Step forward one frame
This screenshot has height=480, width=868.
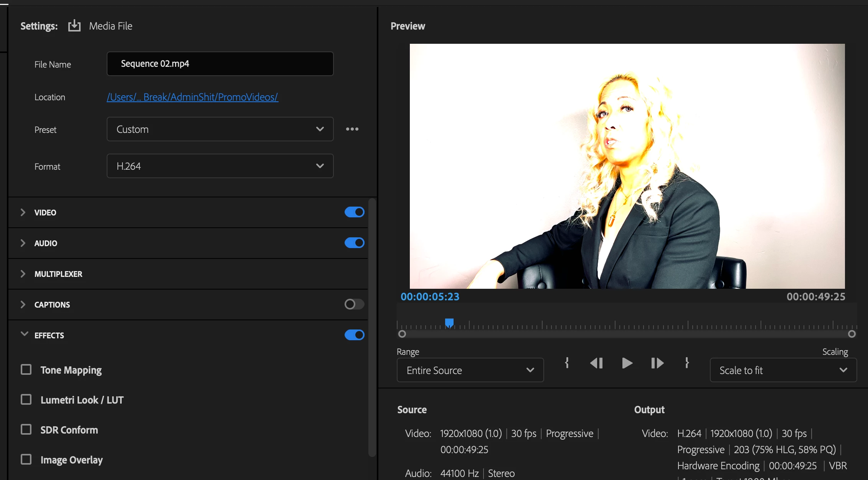point(657,363)
